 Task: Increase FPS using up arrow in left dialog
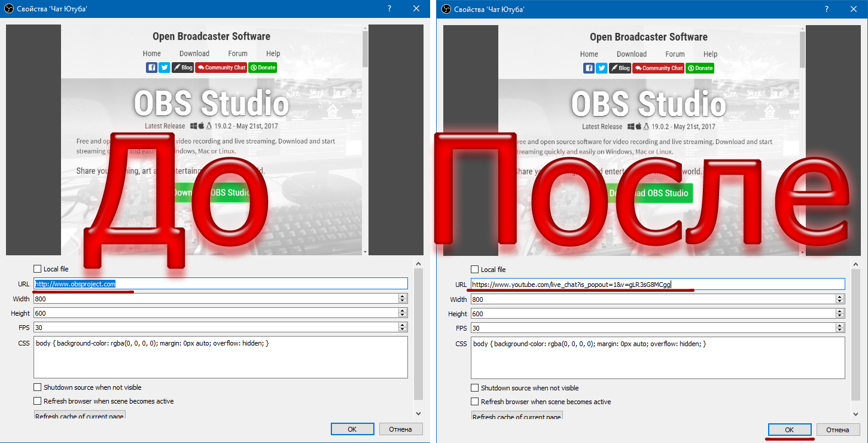403,325
